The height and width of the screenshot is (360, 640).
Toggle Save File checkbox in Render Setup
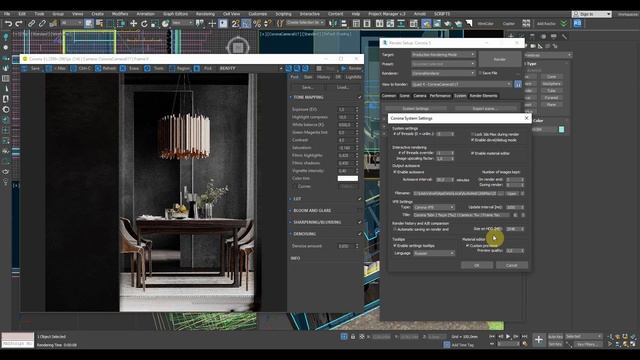pyautogui.click(x=480, y=73)
